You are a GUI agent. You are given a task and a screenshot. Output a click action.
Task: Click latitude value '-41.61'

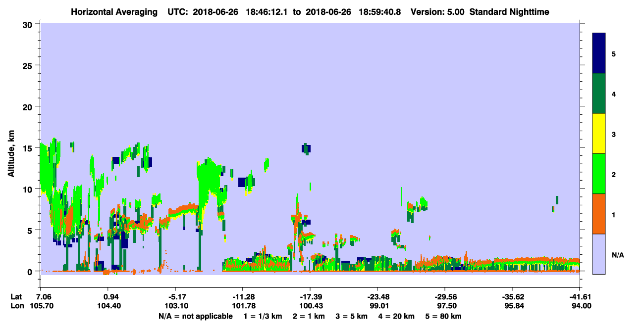click(580, 297)
